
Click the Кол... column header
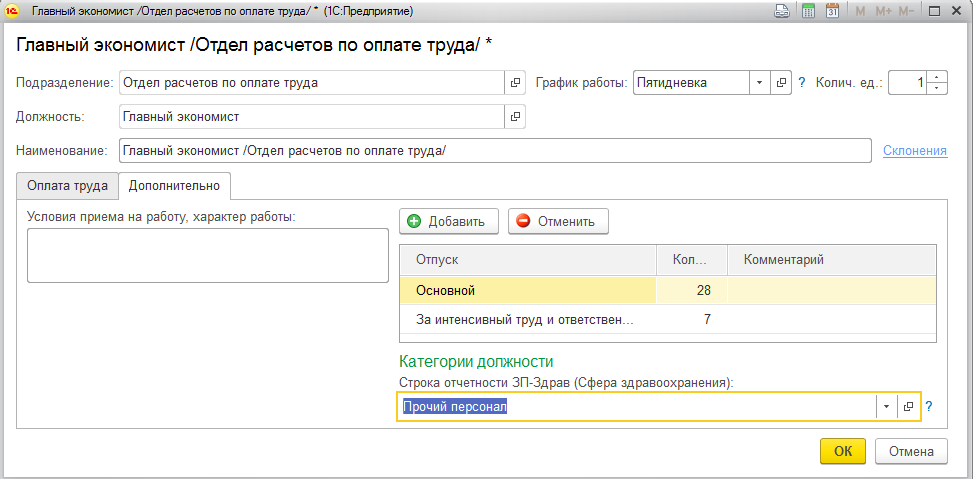692,260
